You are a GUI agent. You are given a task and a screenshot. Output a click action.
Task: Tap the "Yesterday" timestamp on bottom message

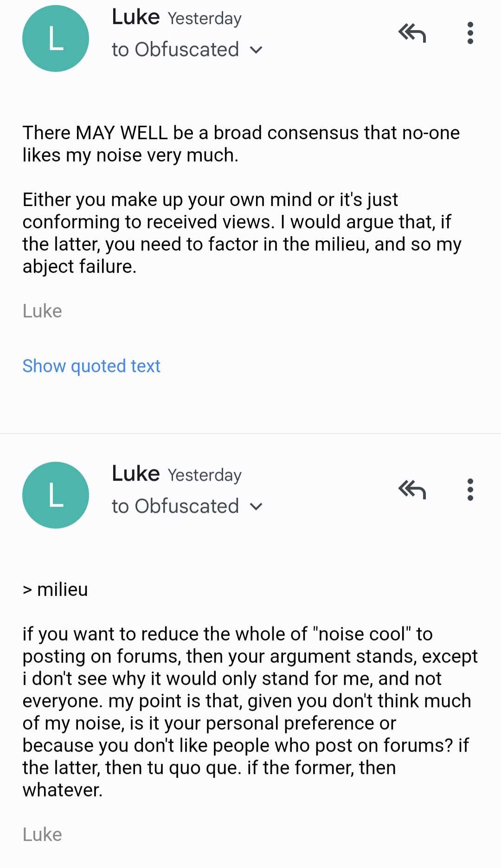tap(205, 475)
